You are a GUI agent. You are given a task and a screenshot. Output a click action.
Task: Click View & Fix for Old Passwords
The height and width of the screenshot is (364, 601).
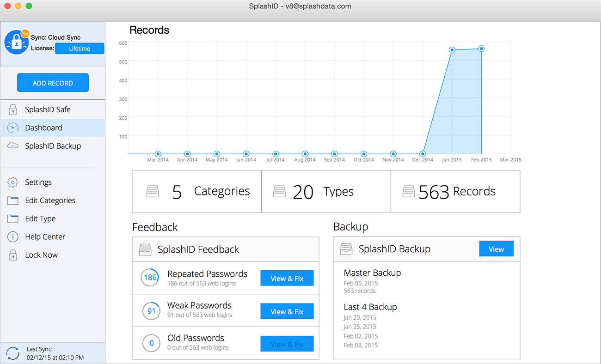(x=287, y=344)
